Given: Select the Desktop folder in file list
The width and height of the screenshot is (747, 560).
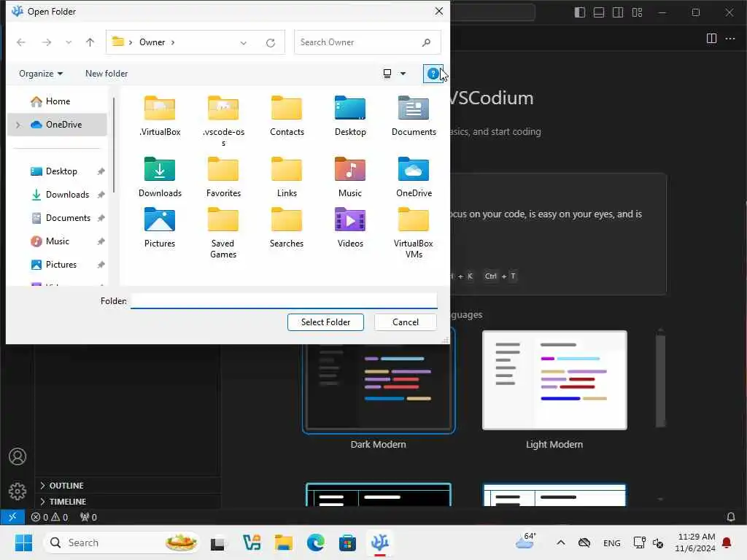Looking at the screenshot, I should pos(350,116).
